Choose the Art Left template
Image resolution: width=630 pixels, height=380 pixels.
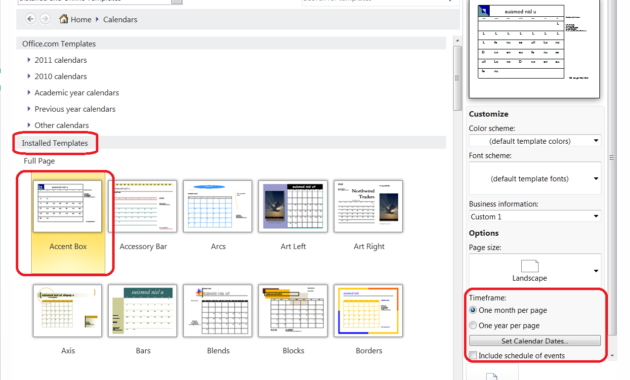(293, 206)
